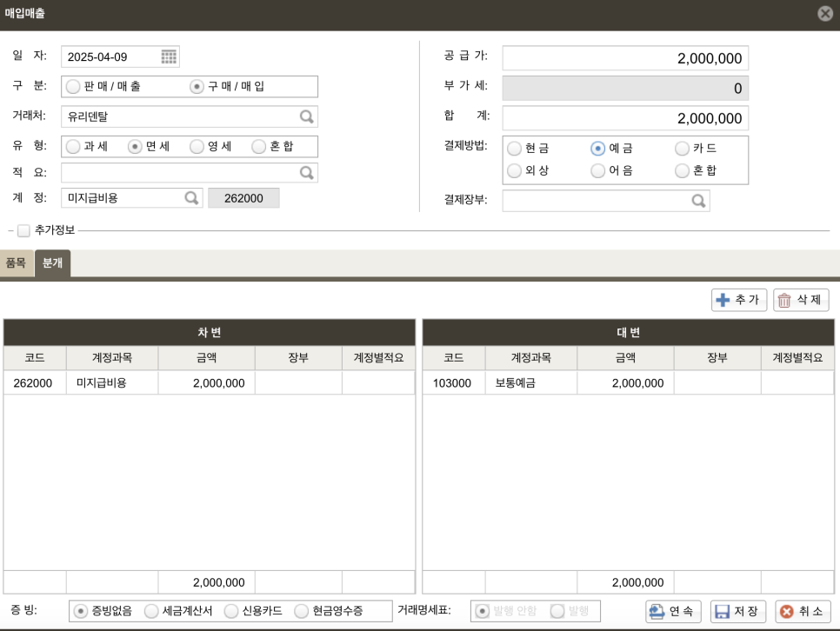Save the entry with 저장 button

738,611
